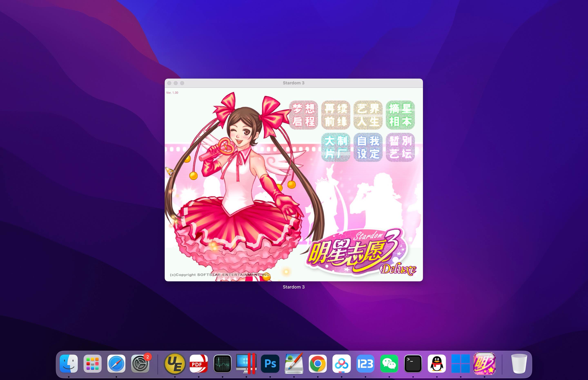Open the blue Windows logo icon
This screenshot has width=588, height=380.
click(x=461, y=364)
